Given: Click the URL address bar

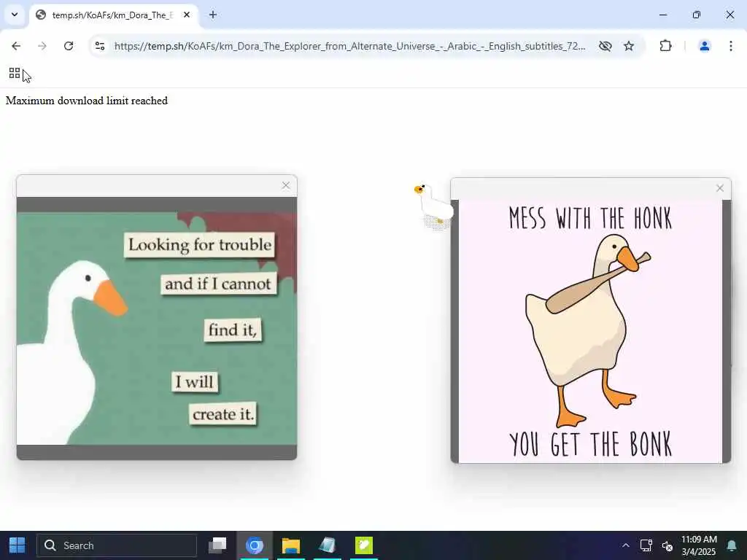Looking at the screenshot, I should coord(349,46).
